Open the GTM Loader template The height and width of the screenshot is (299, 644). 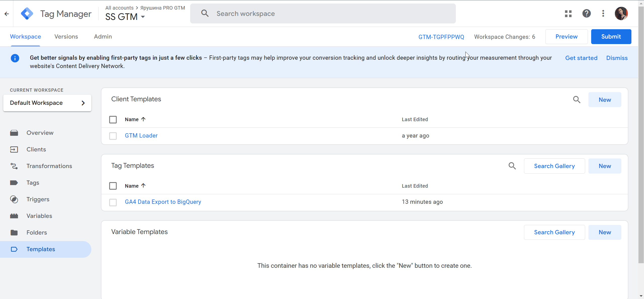(141, 136)
